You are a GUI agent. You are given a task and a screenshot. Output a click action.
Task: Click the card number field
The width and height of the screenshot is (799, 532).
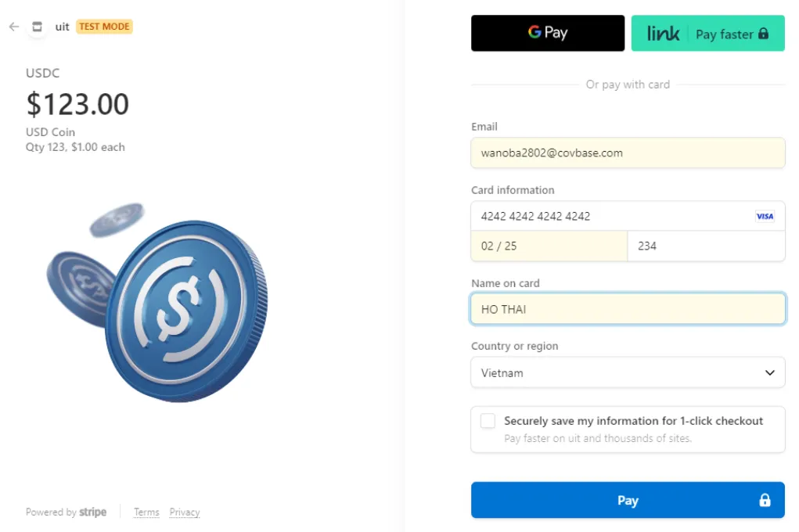(x=610, y=216)
